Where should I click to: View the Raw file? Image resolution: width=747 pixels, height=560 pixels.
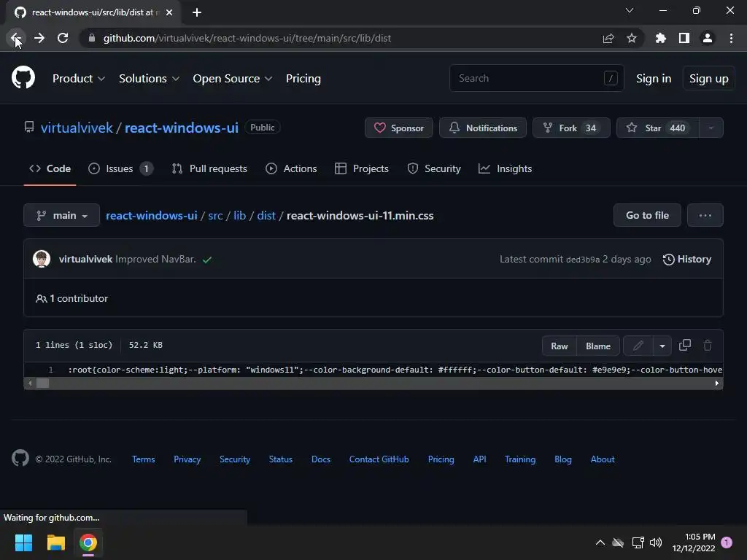pyautogui.click(x=560, y=346)
